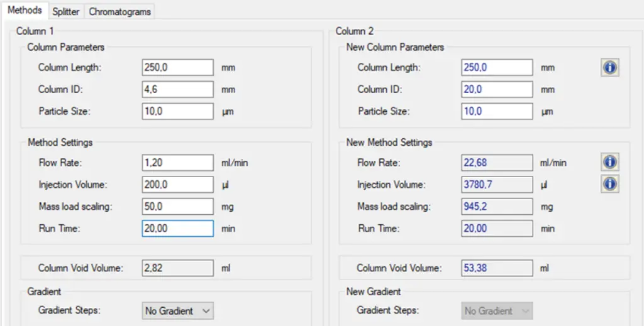This screenshot has width=644, height=326.
Task: Open info icon beside new Flow Rate
Action: point(610,163)
